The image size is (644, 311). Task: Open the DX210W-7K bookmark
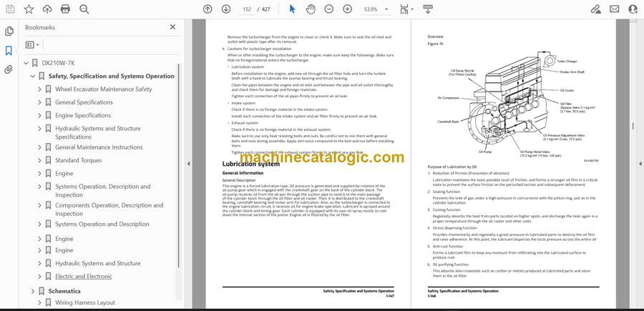point(58,63)
